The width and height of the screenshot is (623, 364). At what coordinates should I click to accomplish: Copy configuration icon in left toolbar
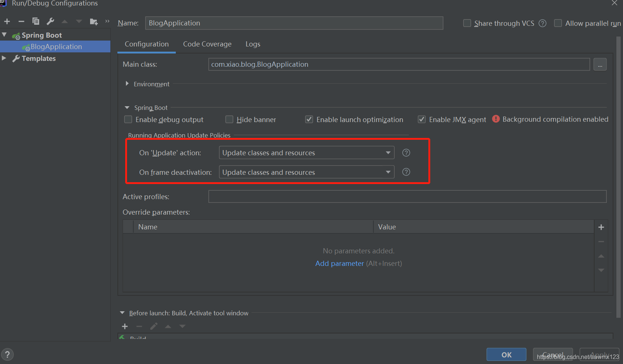click(36, 21)
